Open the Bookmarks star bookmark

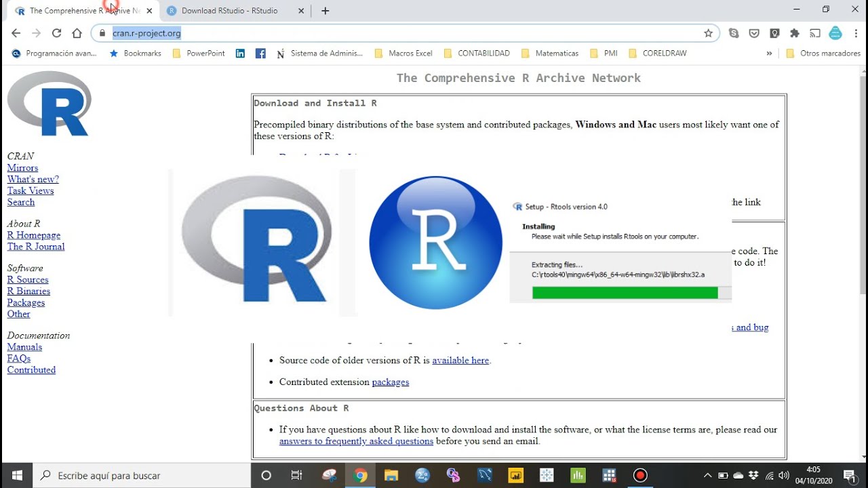pyautogui.click(x=136, y=53)
